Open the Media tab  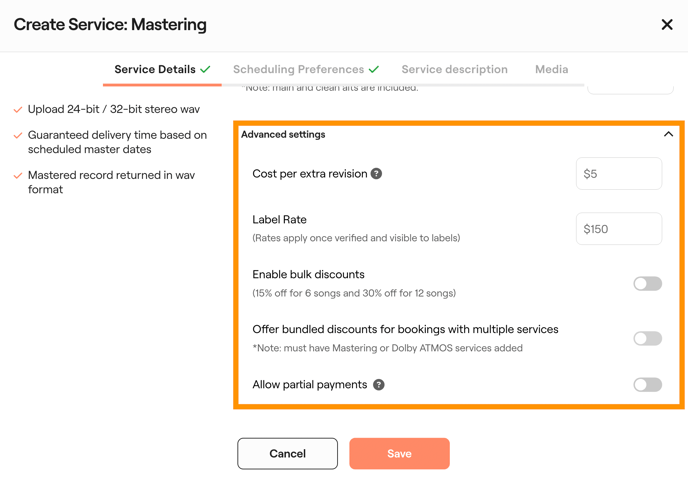pos(551,69)
